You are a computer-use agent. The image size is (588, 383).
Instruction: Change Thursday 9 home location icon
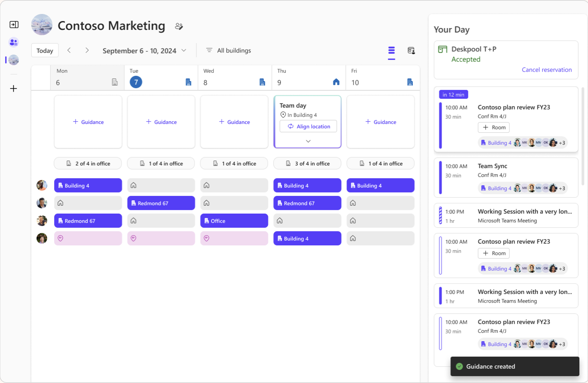click(336, 82)
